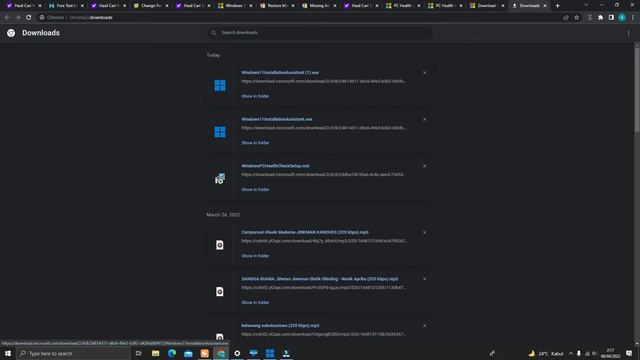Click the taskbar Type here to search box
This screenshot has width=640, height=360.
tap(74, 353)
